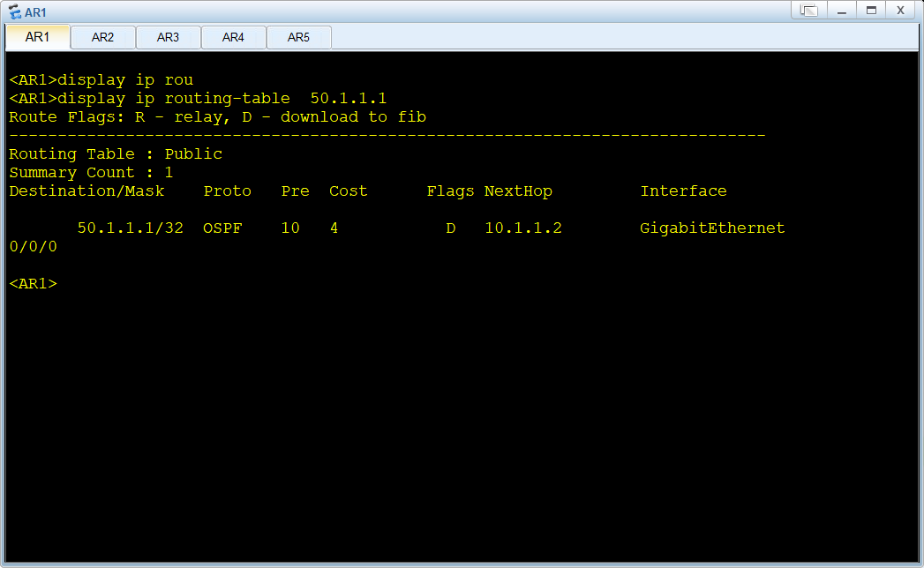Click 'Summary Count : 1' line
924x568 pixels.
point(91,173)
